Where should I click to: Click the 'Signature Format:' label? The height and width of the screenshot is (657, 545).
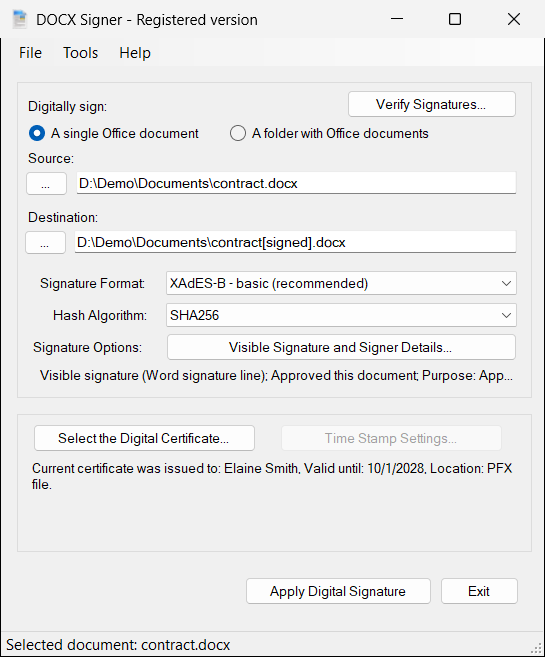click(x=93, y=283)
